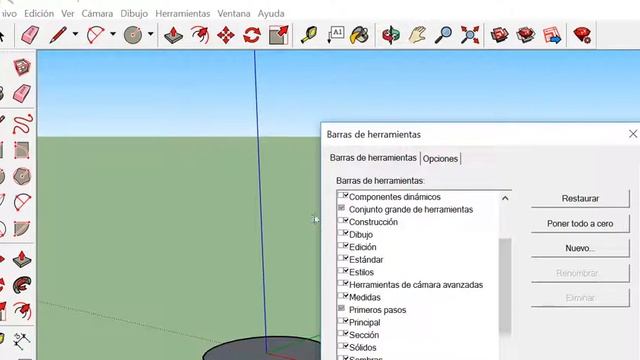Click the Zoom Extents tool
640x360 pixels.
(470, 35)
